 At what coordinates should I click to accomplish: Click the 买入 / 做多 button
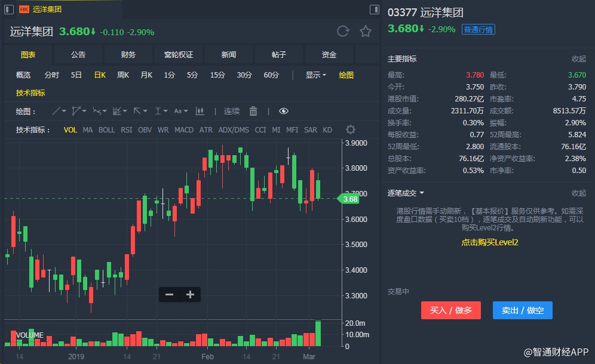click(x=451, y=310)
